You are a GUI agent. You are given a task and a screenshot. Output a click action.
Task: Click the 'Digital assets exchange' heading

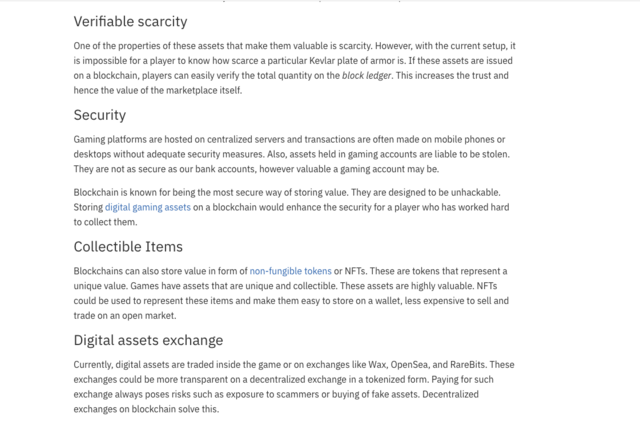click(x=148, y=340)
